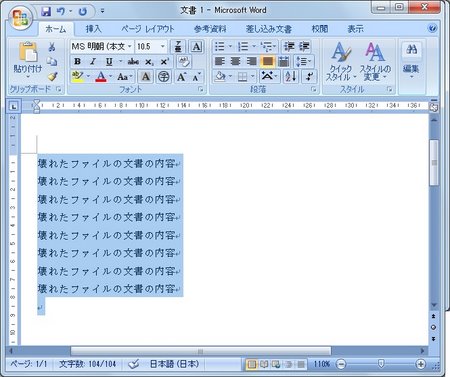Image resolution: width=450 pixels, height=377 pixels.
Task: Switch to the ホーム tab
Action: click(56, 29)
